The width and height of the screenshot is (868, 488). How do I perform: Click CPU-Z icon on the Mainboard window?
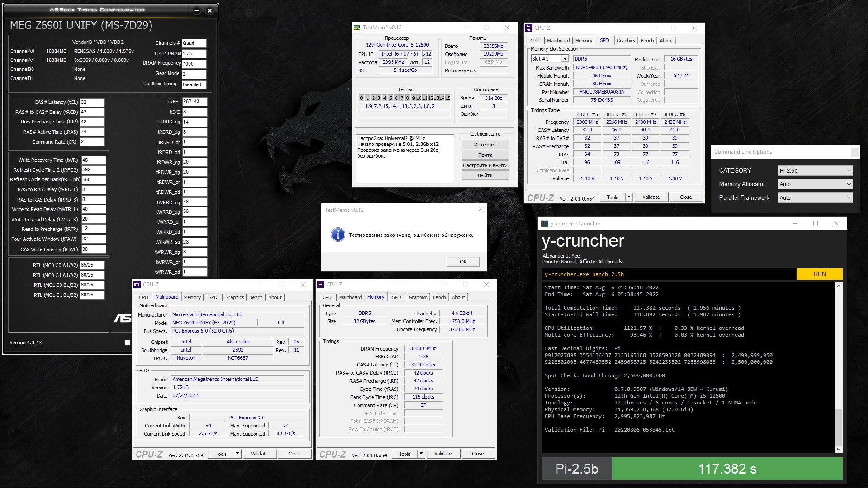[137, 285]
